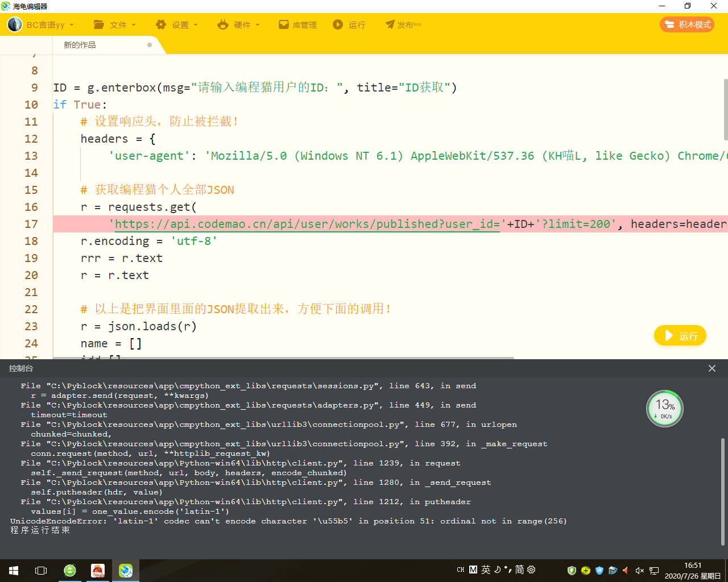Click the 'r = json.loads(r)' line
Screen dimensions: 728x582
pyautogui.click(x=139, y=326)
